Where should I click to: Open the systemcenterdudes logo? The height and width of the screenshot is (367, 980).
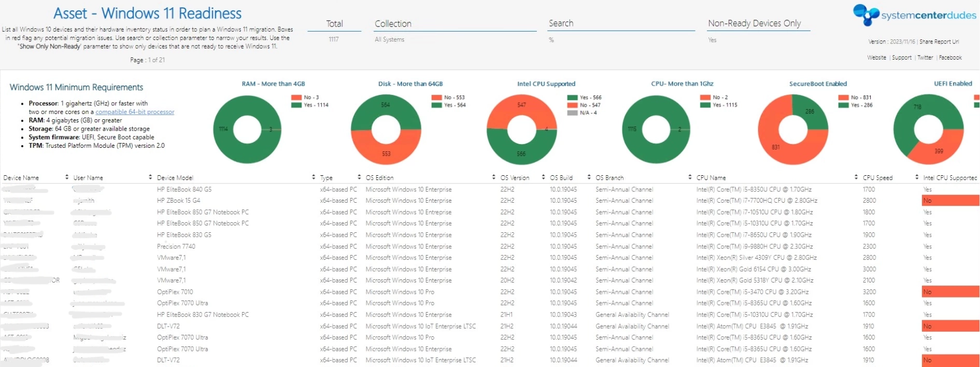click(x=915, y=15)
